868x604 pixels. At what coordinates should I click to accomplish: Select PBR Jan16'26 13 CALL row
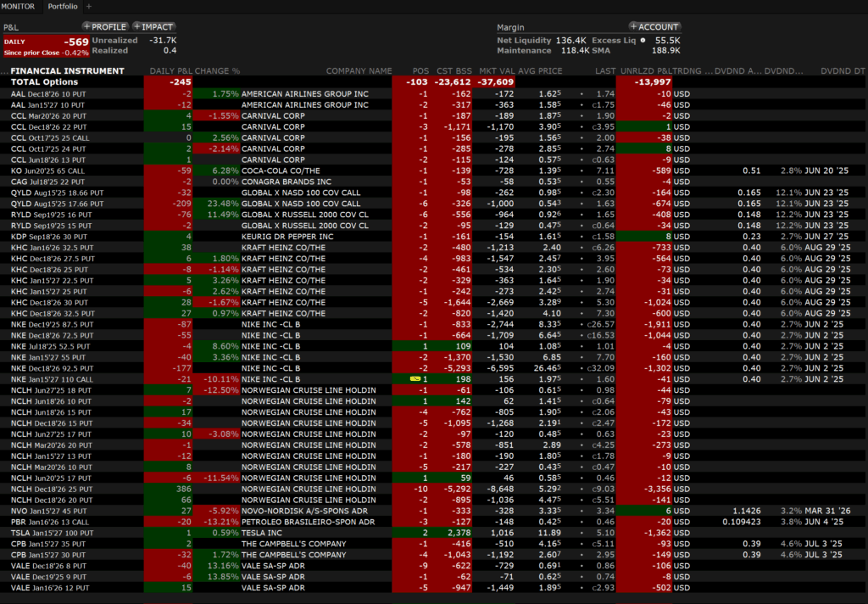pos(433,522)
